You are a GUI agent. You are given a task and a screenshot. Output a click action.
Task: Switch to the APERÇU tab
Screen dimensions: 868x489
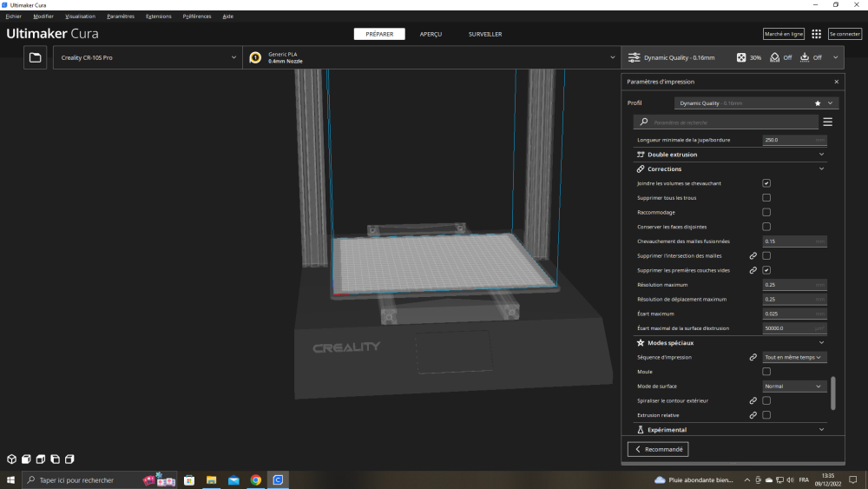pyautogui.click(x=431, y=35)
